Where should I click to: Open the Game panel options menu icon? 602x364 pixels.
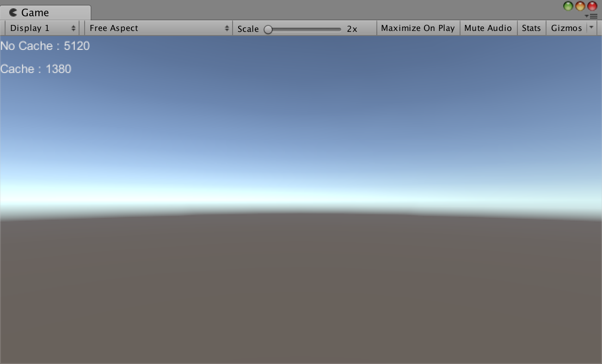[x=591, y=16]
